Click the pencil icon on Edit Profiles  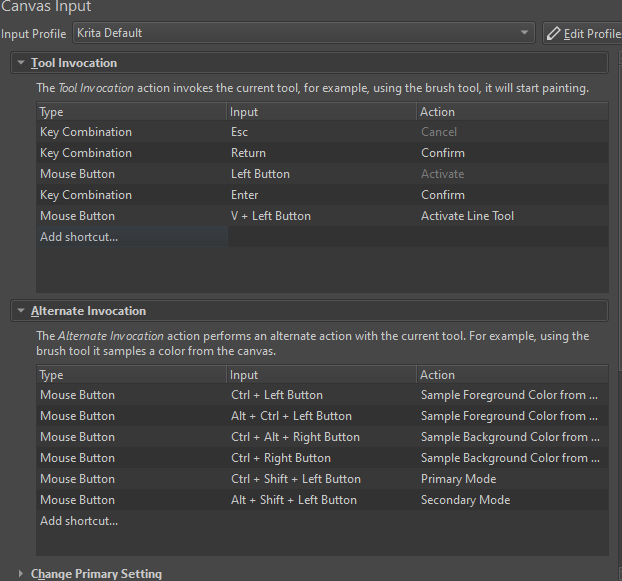coord(555,34)
